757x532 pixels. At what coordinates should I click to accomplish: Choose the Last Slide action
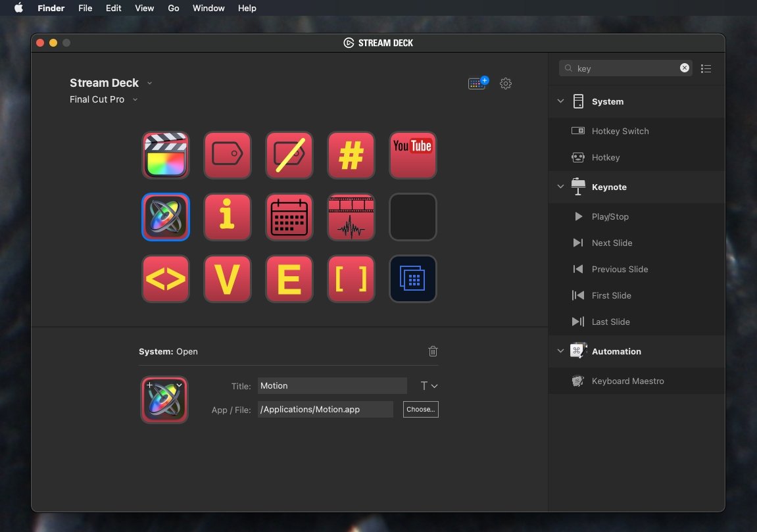coord(637,322)
